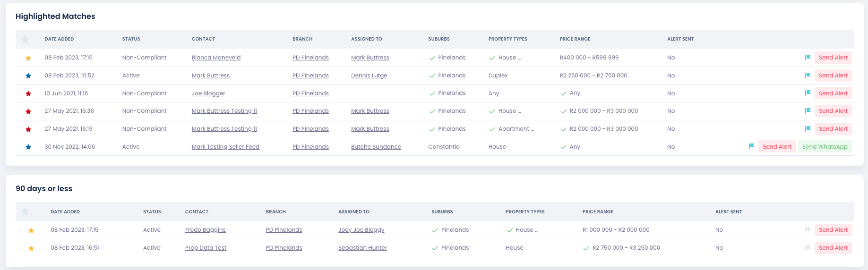Click the flag icon beside Joe Blogger's Send Alert

[x=808, y=93]
